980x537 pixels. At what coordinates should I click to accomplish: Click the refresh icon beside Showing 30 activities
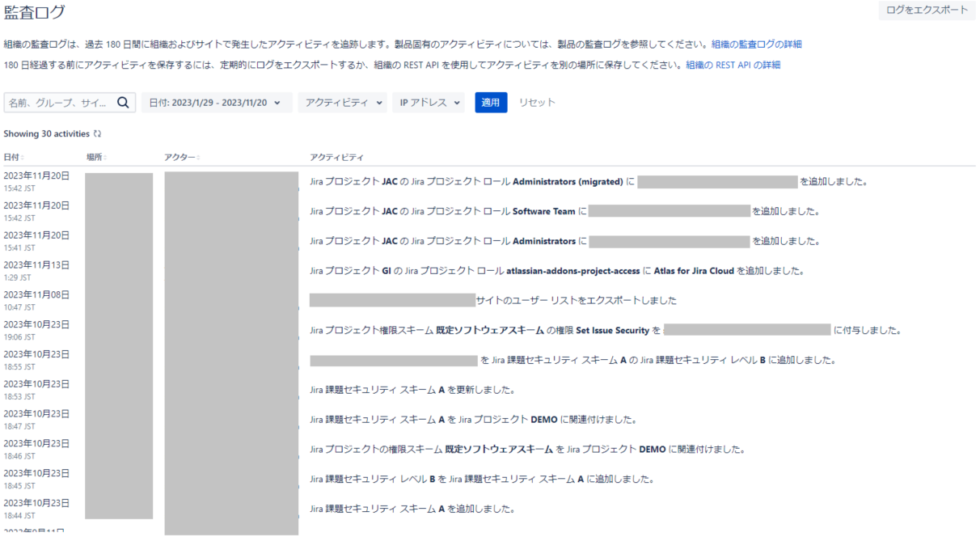point(98,133)
